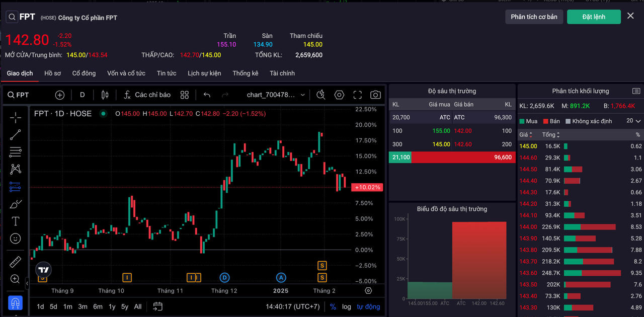Image resolution: width=644 pixels, height=317 pixels.
Task: Open the candlestick chart style picker
Action: point(105,95)
